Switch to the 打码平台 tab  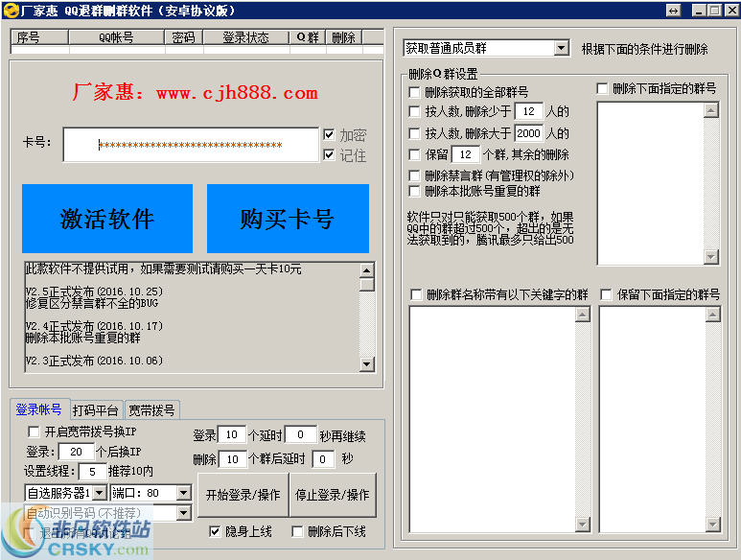point(96,410)
